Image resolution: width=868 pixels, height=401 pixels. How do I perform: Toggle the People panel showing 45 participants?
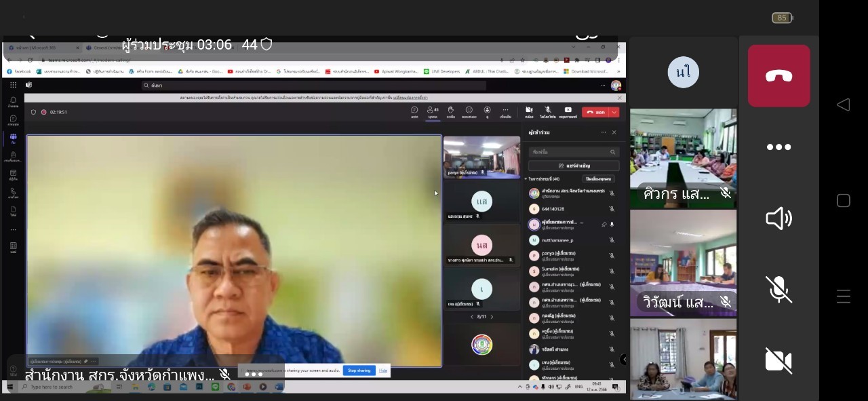pyautogui.click(x=433, y=111)
